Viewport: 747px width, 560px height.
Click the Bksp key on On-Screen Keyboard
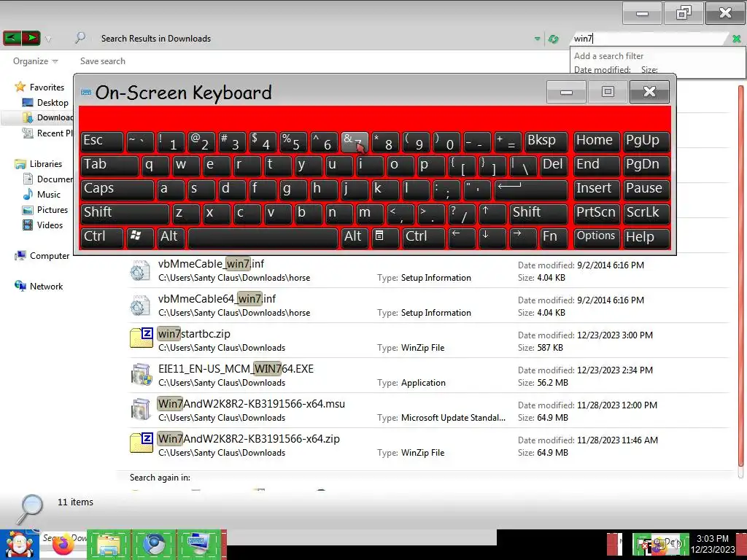546,141
